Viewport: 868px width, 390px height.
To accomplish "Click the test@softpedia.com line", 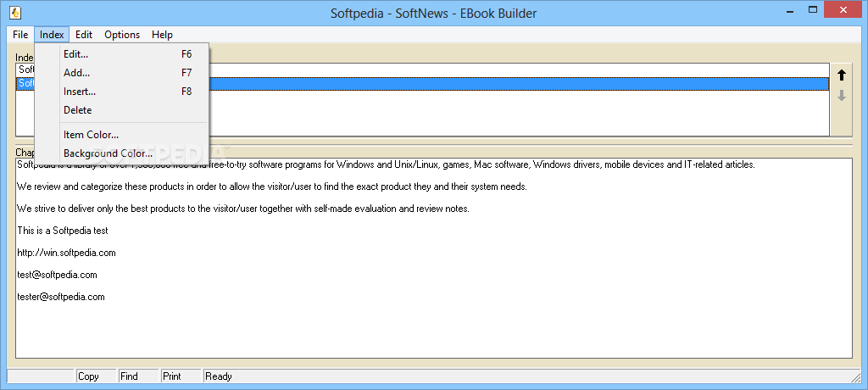I will [57, 275].
